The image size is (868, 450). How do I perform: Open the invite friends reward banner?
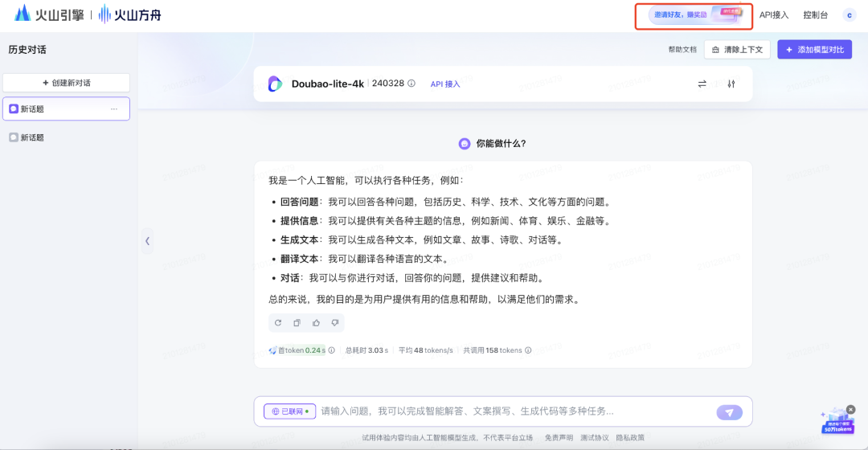[694, 15]
